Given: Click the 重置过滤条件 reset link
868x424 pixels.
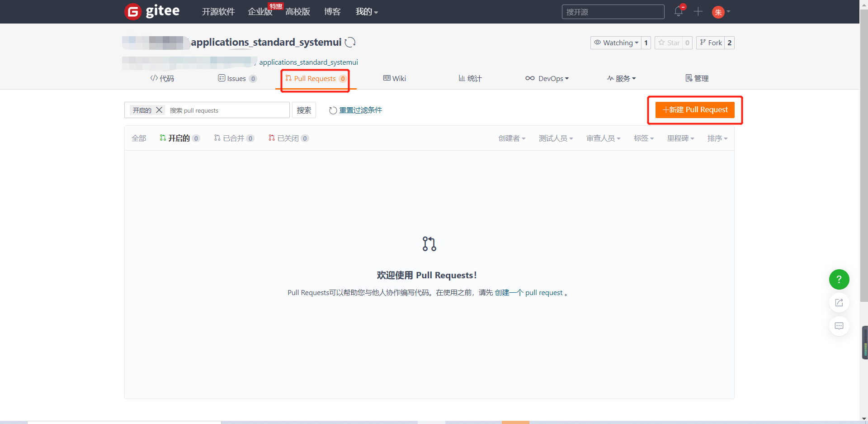Looking at the screenshot, I should coord(356,110).
